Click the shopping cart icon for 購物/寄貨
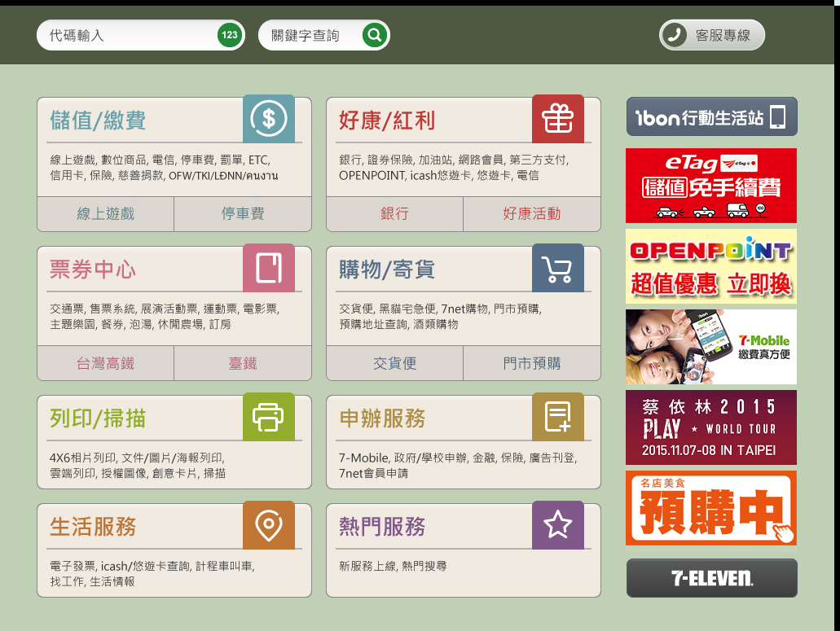The image size is (840, 631). click(558, 268)
